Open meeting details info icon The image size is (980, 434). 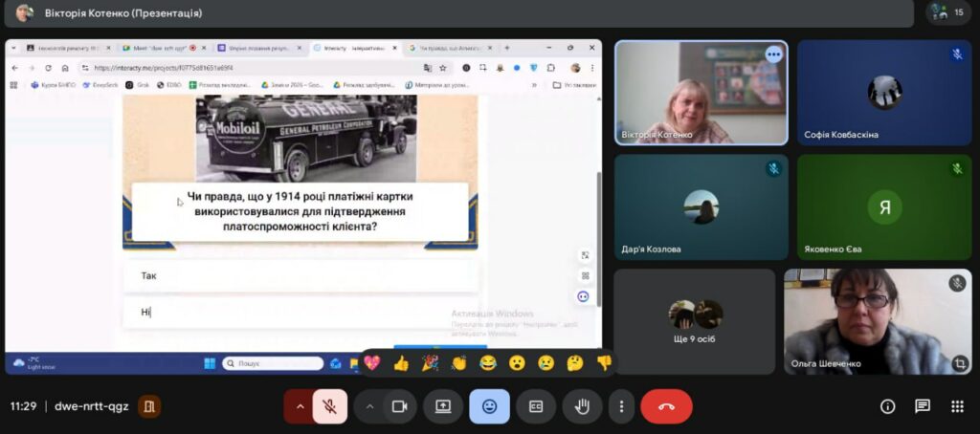887,406
